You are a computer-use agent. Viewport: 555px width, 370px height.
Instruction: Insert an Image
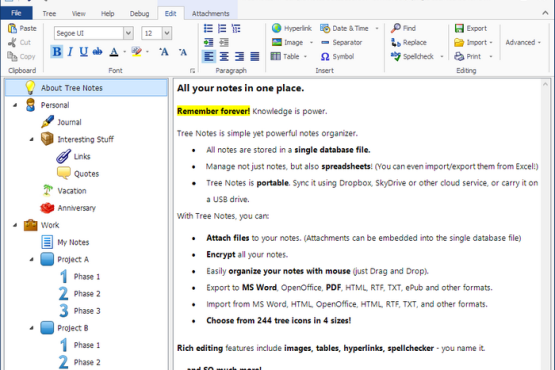point(287,42)
